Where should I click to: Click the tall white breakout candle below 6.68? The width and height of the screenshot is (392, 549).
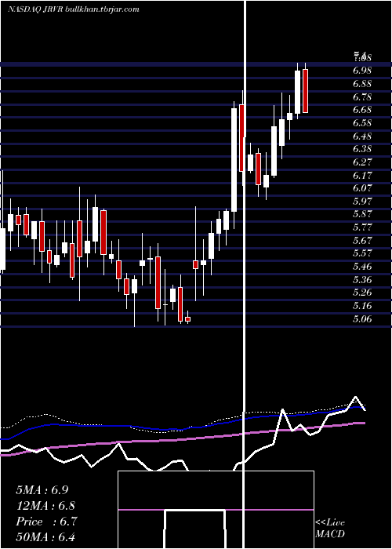(x=234, y=160)
